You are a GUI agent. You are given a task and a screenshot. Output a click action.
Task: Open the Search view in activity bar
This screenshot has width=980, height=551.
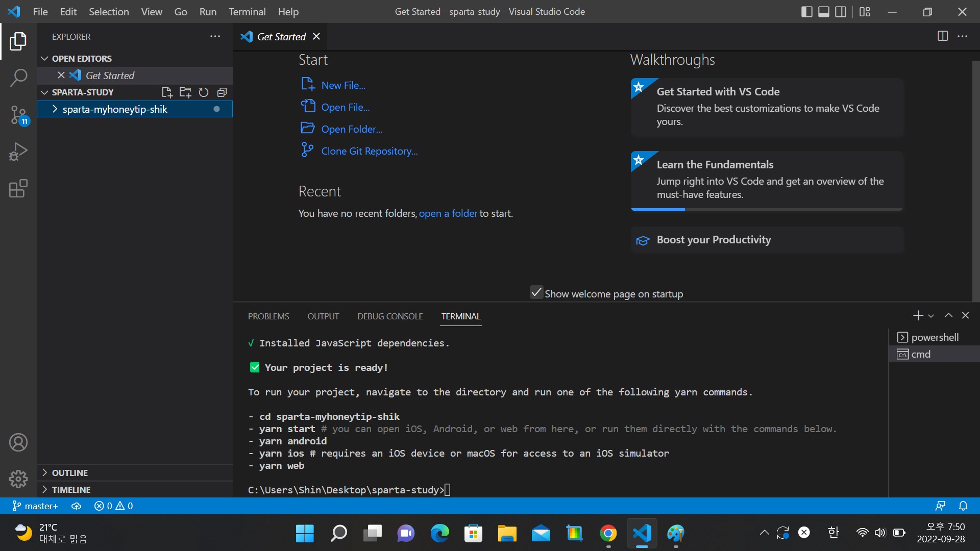[18, 78]
